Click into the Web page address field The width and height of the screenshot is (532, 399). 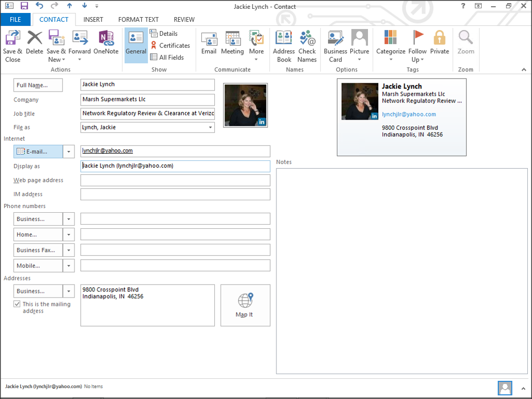pyautogui.click(x=175, y=181)
